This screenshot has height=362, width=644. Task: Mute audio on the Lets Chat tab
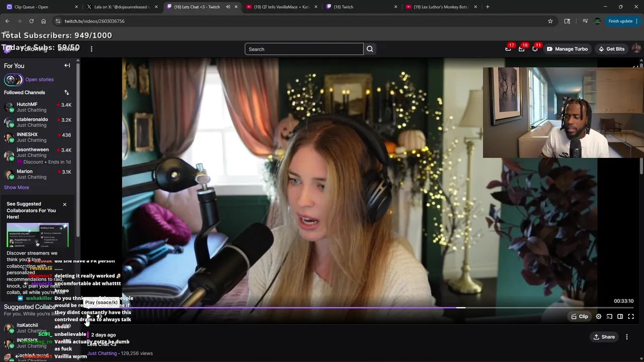coord(228,7)
